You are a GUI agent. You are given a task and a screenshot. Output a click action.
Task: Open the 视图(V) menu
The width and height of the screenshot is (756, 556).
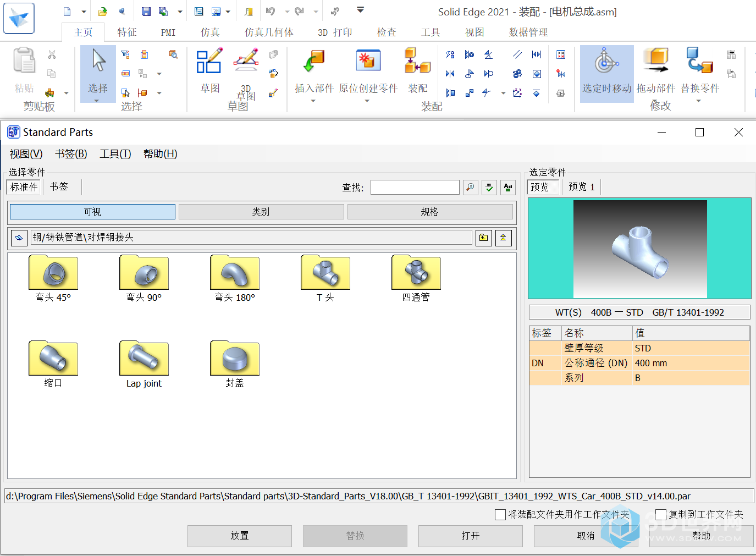coord(26,154)
